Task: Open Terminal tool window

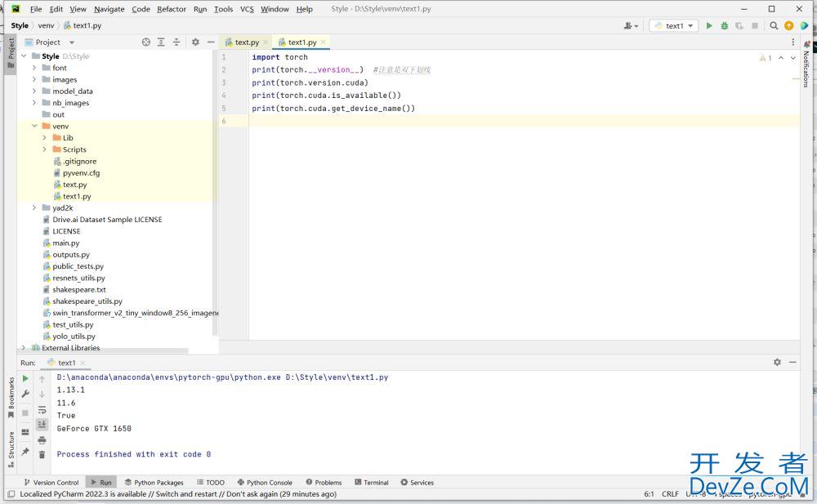Action: [372, 483]
